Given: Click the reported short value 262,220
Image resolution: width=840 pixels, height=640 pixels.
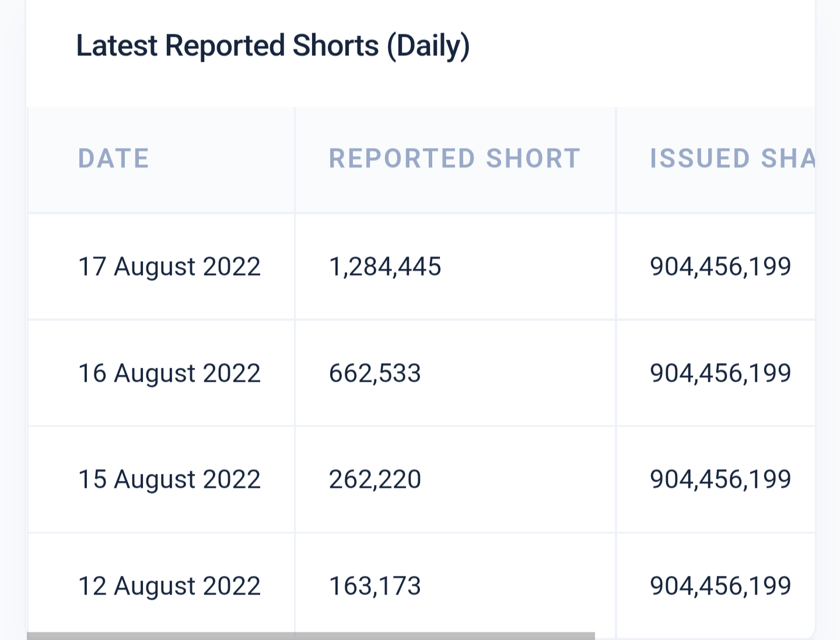Looking at the screenshot, I should coord(375,480).
